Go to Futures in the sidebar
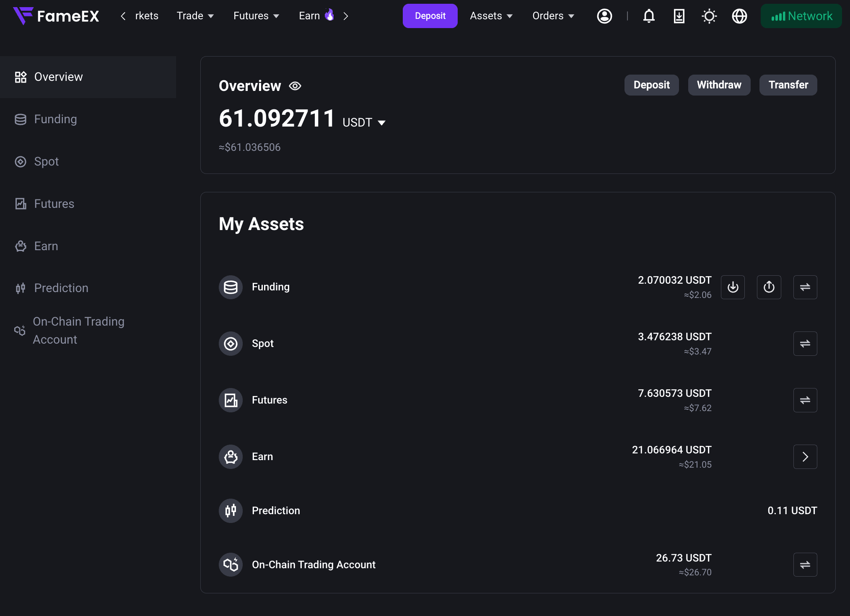 88,204
